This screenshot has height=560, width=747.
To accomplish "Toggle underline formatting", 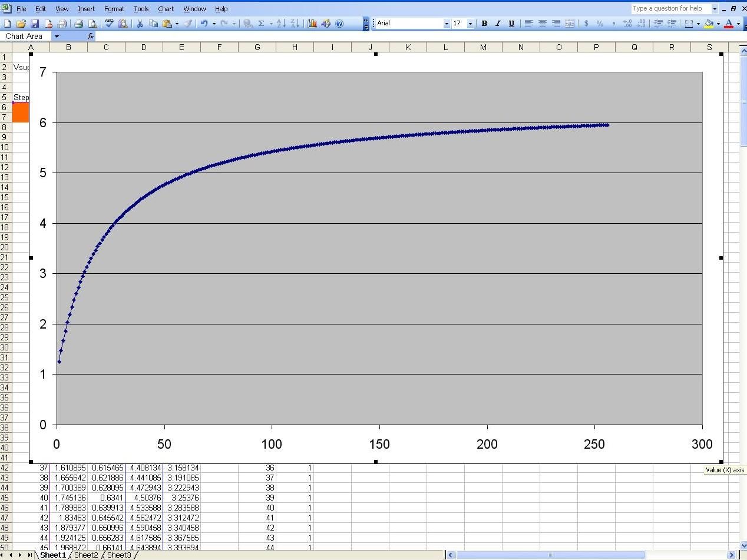I will click(x=511, y=24).
